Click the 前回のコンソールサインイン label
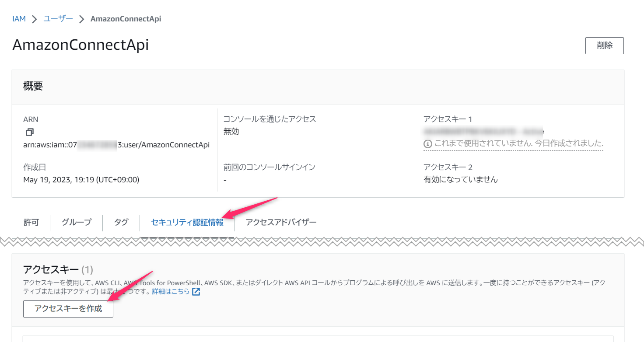This screenshot has height=342, width=644. (x=269, y=167)
